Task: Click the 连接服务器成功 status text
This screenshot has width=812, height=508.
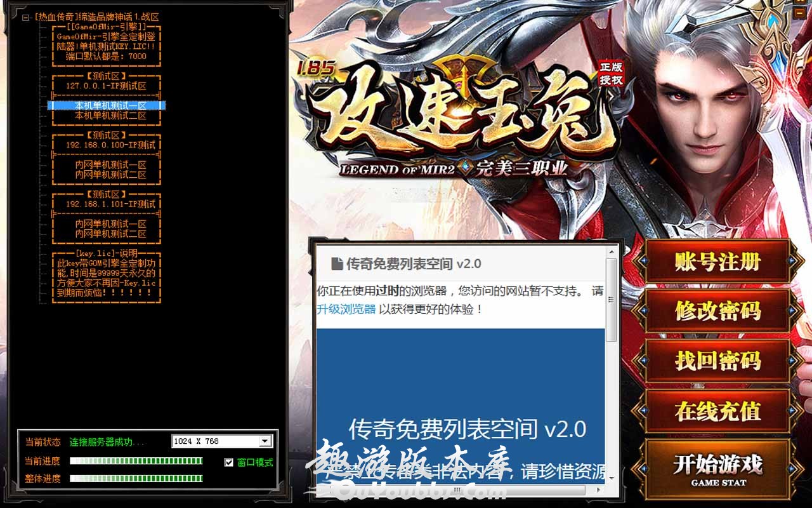Action: [107, 442]
